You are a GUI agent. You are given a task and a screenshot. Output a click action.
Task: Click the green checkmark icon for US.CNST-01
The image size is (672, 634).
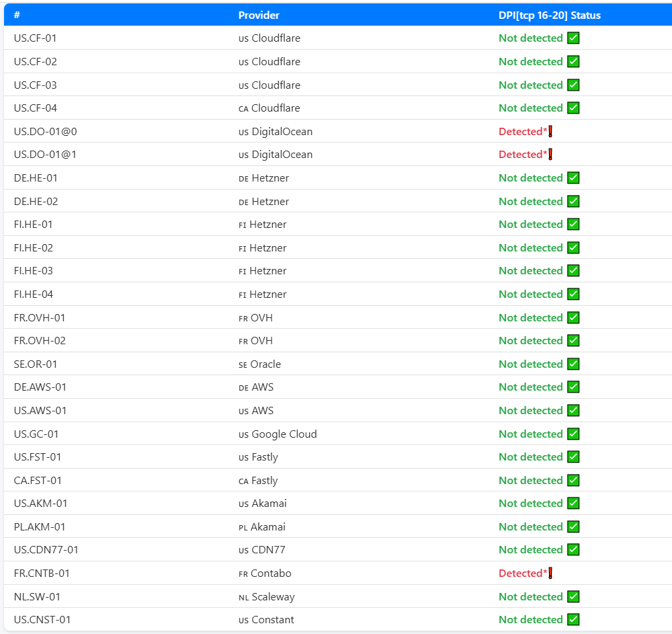[x=573, y=619]
